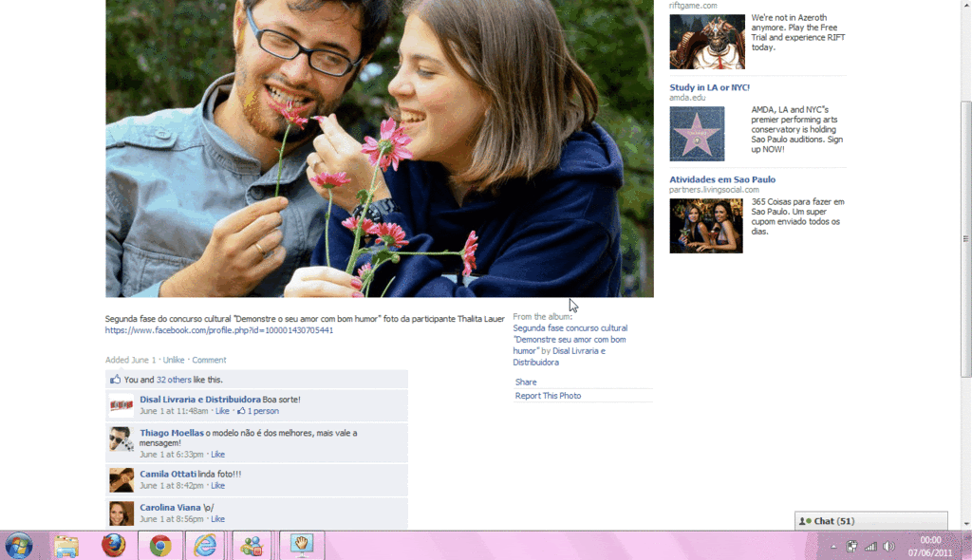This screenshot has height=560, width=972.
Task: Show the 32 others who liked
Action: (174, 380)
